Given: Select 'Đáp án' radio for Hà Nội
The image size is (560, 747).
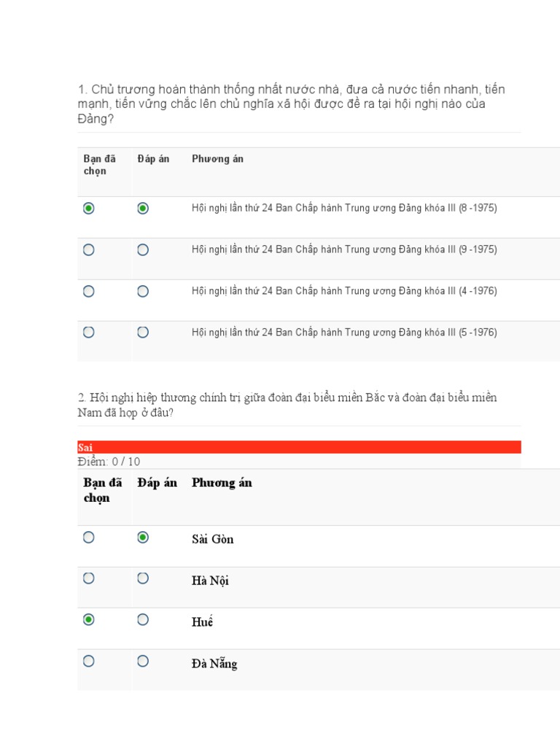Looking at the screenshot, I should coord(143,578).
